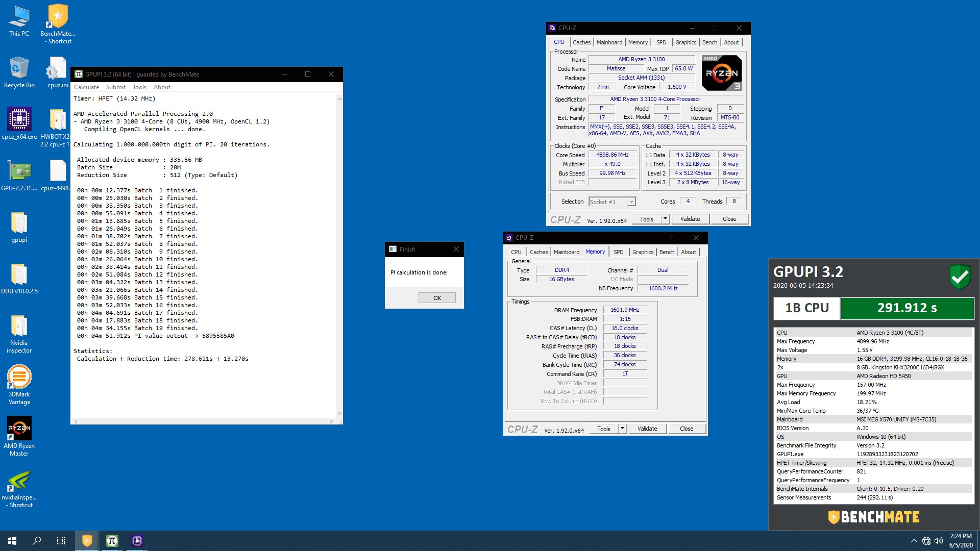980x551 pixels.
Task: Switch to BenchMate in the taskbar
Action: [x=87, y=541]
